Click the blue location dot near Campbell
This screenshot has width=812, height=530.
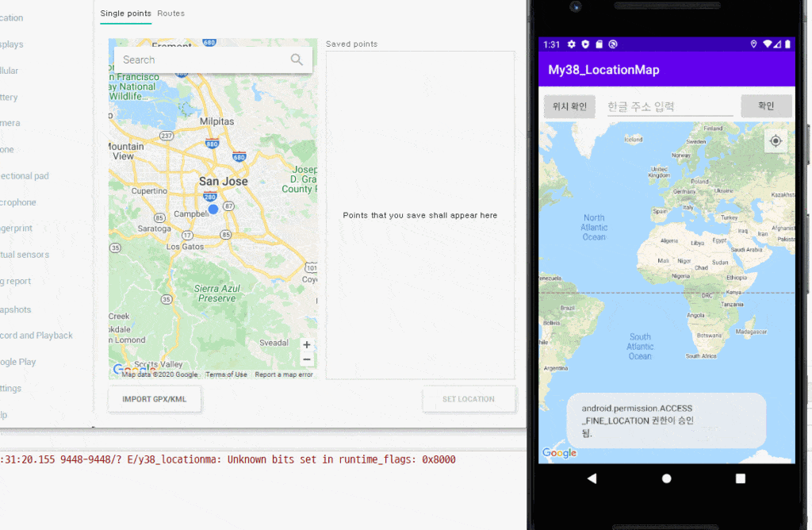pos(213,209)
